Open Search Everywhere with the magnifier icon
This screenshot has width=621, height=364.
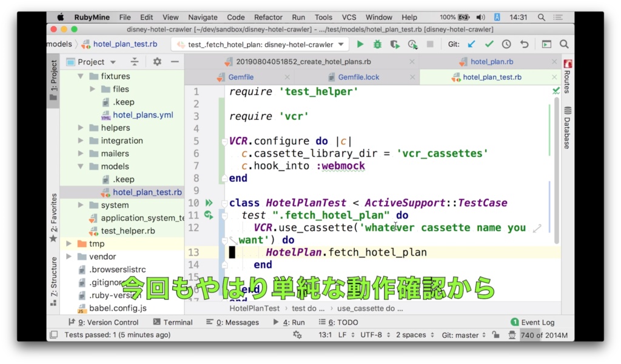[564, 44]
